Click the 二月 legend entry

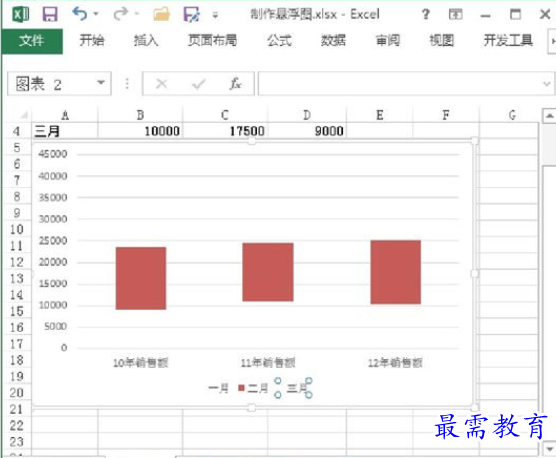point(253,388)
